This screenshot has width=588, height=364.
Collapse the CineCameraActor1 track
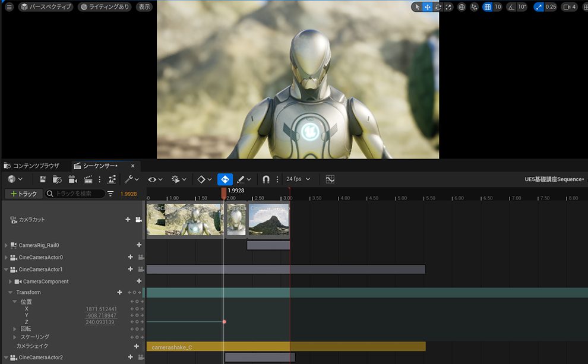[6, 270]
